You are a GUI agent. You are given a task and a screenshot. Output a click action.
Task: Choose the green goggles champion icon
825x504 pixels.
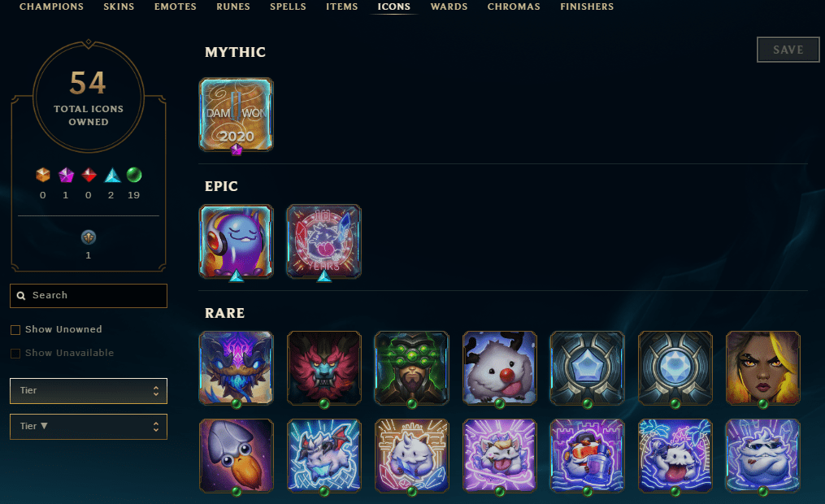[411, 367]
